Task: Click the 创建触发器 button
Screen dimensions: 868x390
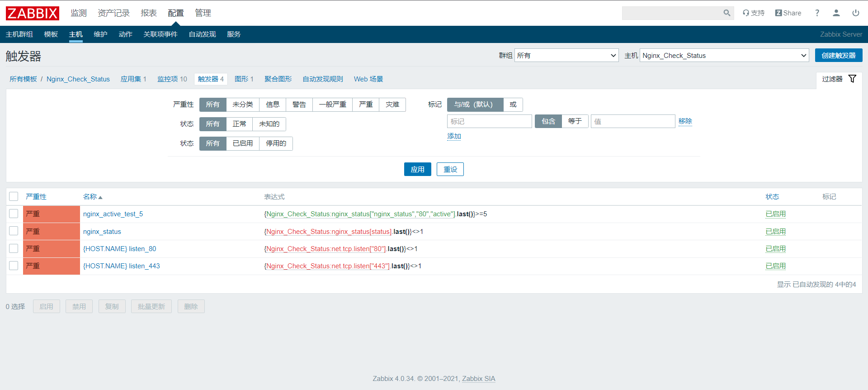Action: click(x=839, y=55)
